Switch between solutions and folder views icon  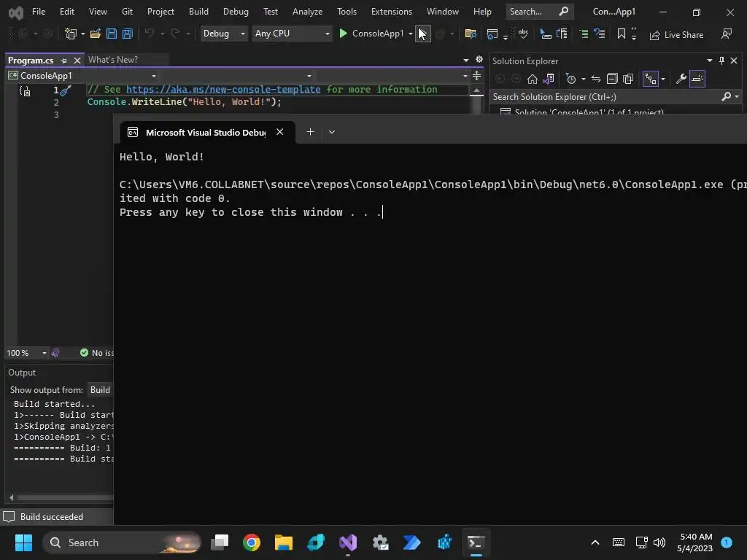[x=549, y=79]
